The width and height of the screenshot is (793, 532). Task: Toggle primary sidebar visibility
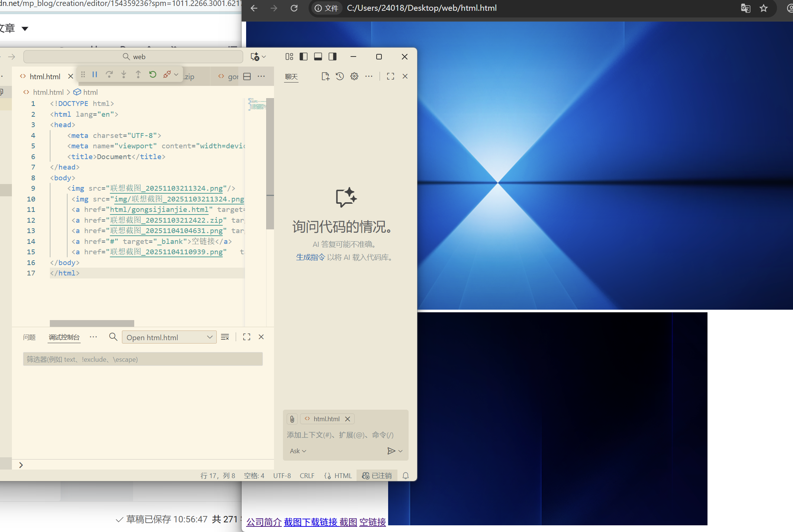[x=304, y=57]
